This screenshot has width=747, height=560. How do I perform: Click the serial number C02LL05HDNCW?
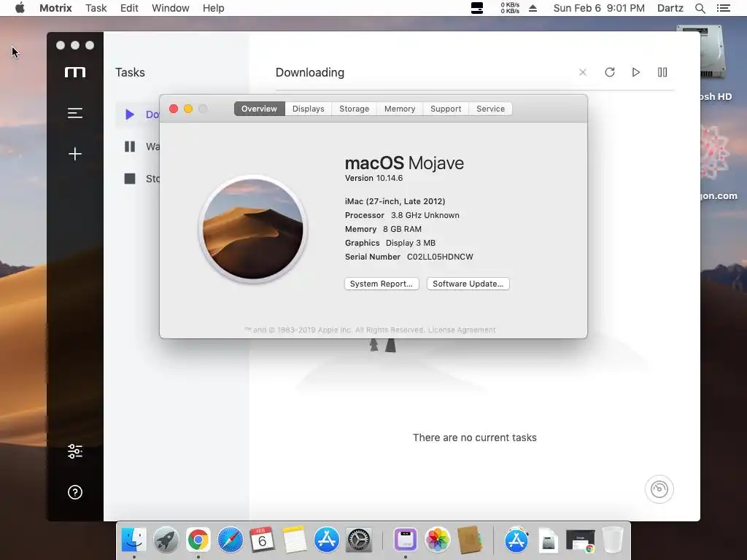[440, 257]
